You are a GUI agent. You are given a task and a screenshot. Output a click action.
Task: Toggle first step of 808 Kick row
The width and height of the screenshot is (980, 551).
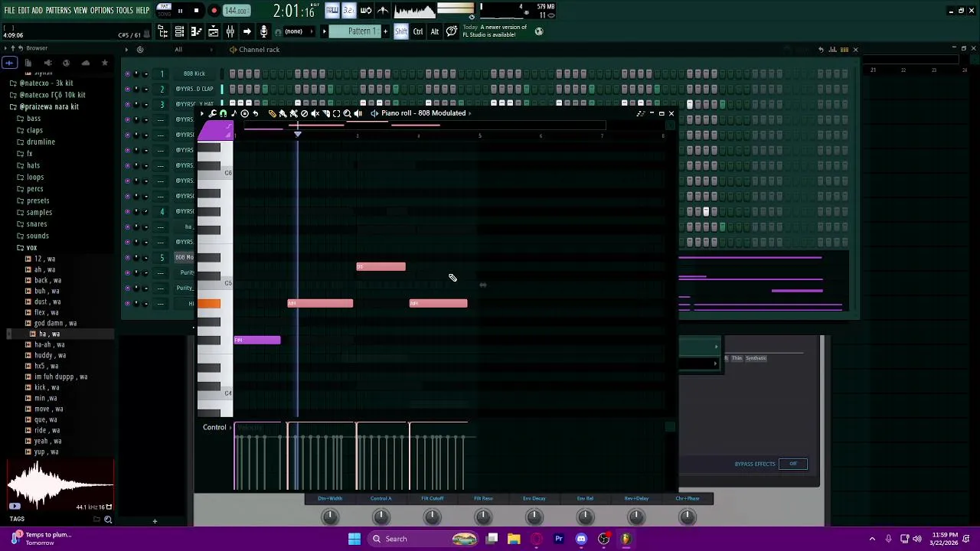(232, 73)
